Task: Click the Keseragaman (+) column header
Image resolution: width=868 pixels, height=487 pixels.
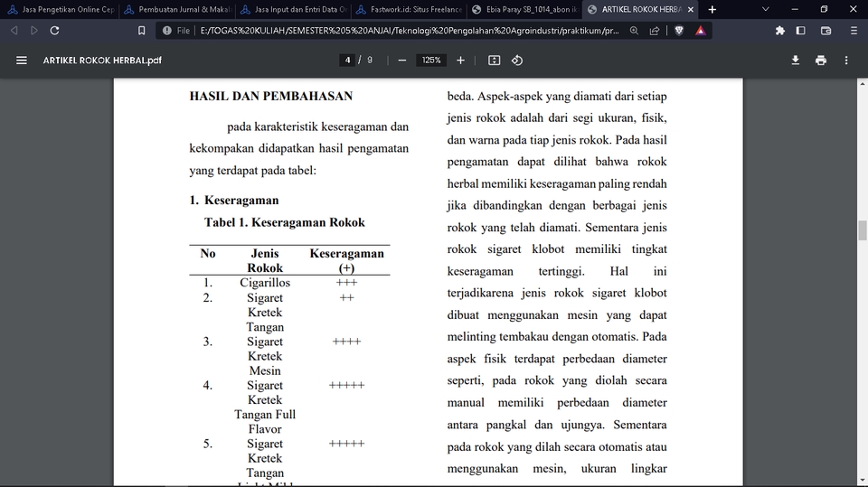Action: (346, 260)
